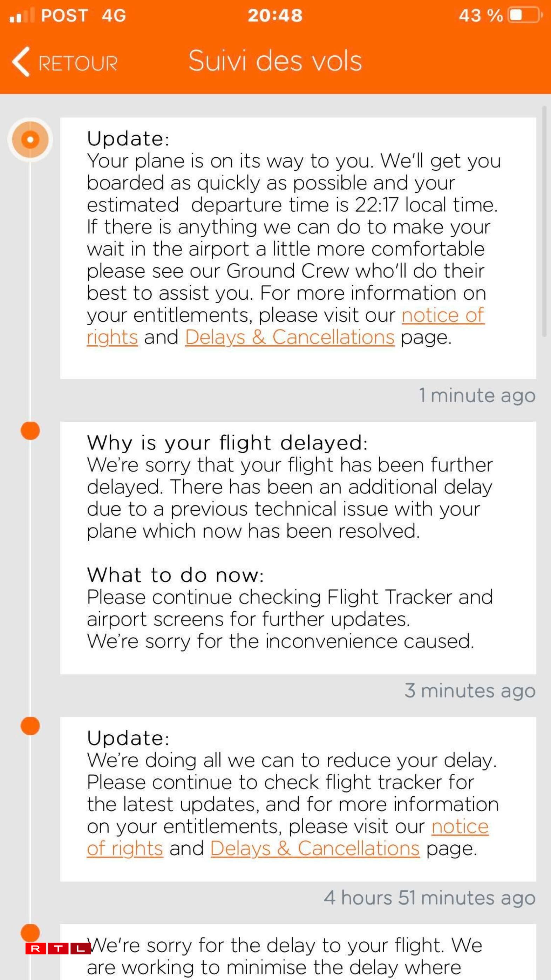This screenshot has width=551, height=980.
Task: Select the timeline dot next to delay explanation
Action: tap(30, 431)
